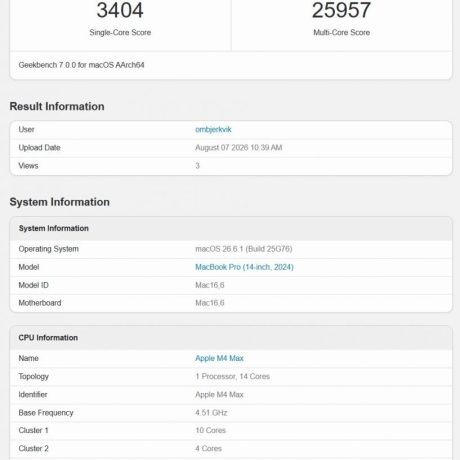The width and height of the screenshot is (460, 460).
Task: Select the Model ID value Mac16,6
Action: click(x=210, y=285)
